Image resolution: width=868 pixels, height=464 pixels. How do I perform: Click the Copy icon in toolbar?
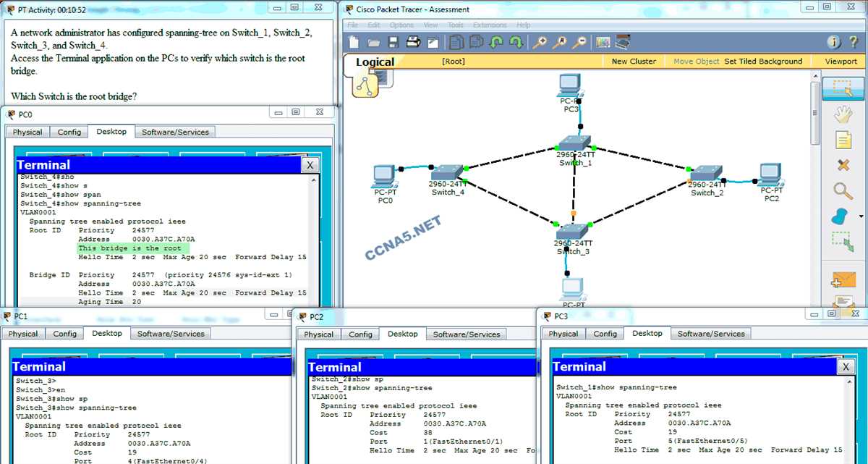pos(456,42)
